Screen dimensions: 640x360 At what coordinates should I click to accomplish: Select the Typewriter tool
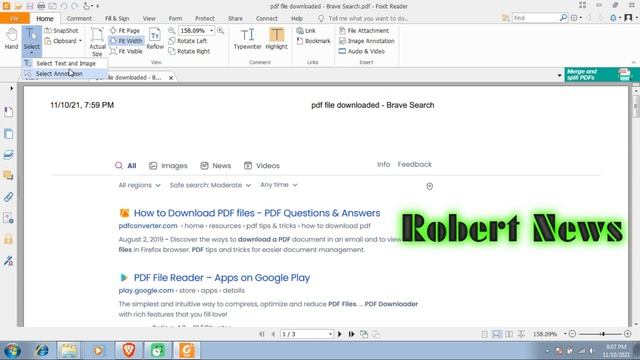click(247, 40)
